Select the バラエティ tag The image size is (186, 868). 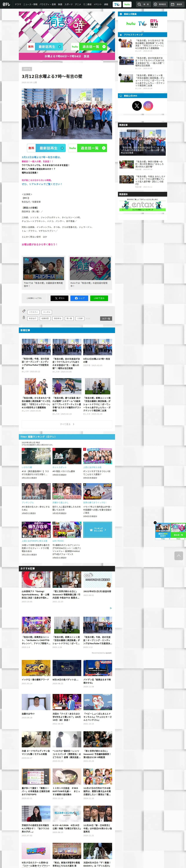pyautogui.click(x=33, y=312)
